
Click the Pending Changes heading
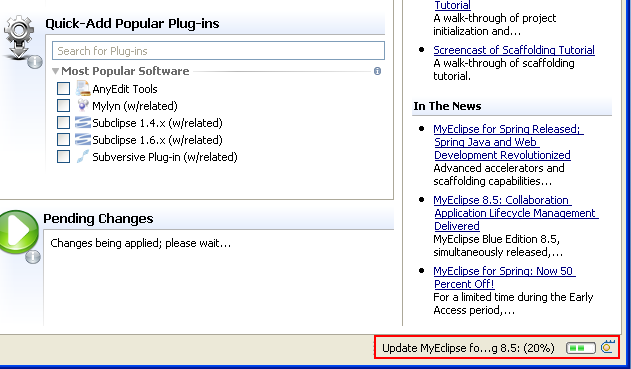pos(98,219)
